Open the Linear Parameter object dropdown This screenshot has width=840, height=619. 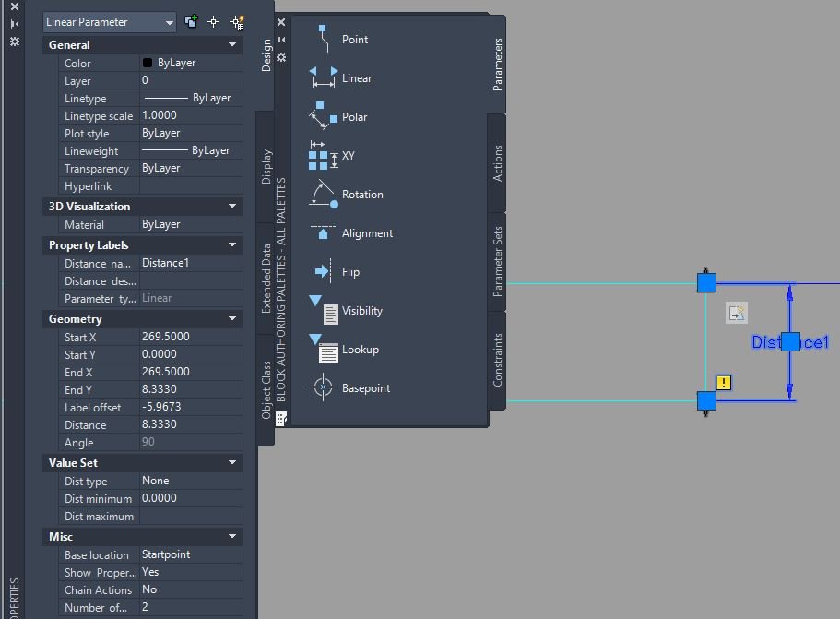tap(110, 22)
